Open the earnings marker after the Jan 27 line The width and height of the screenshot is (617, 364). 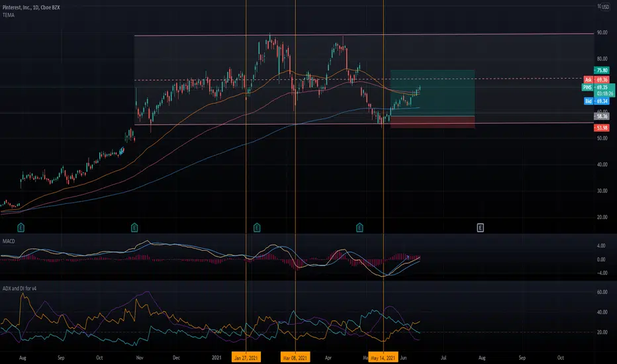(257, 228)
